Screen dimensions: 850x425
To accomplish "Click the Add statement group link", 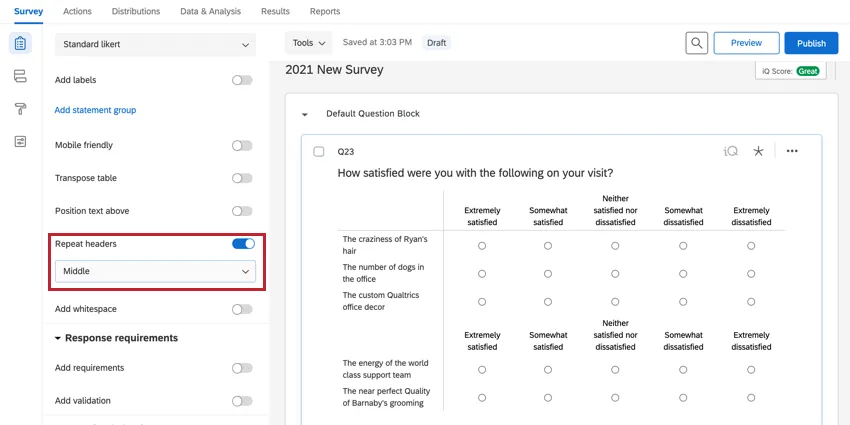I will 95,110.
